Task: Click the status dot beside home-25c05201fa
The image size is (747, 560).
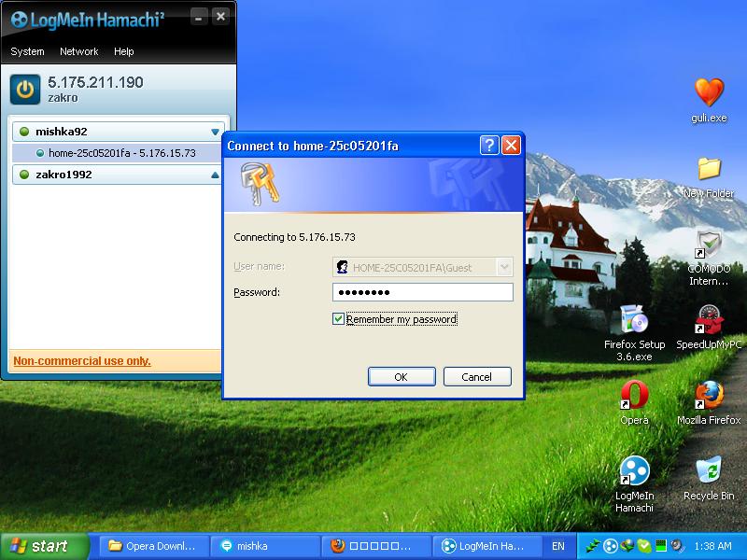Action: 40,153
